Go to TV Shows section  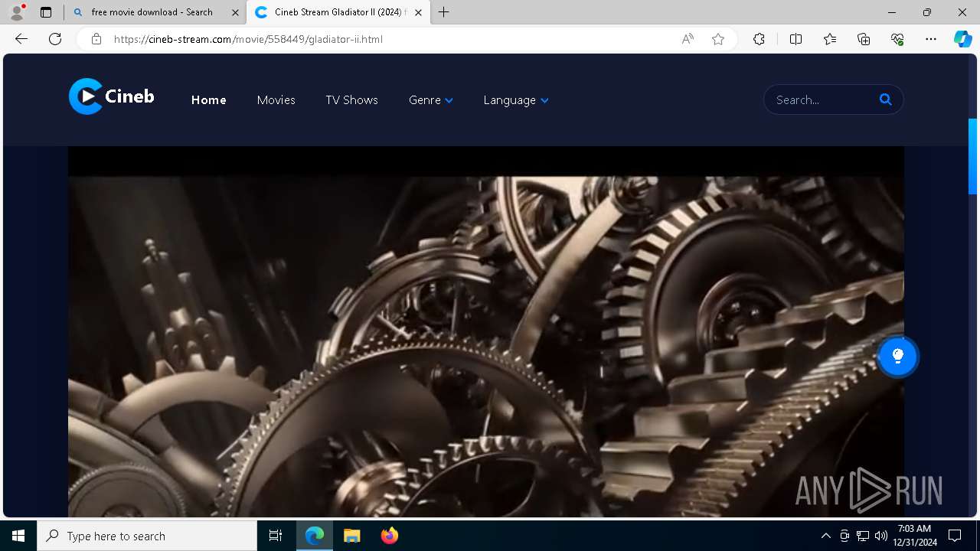(351, 100)
